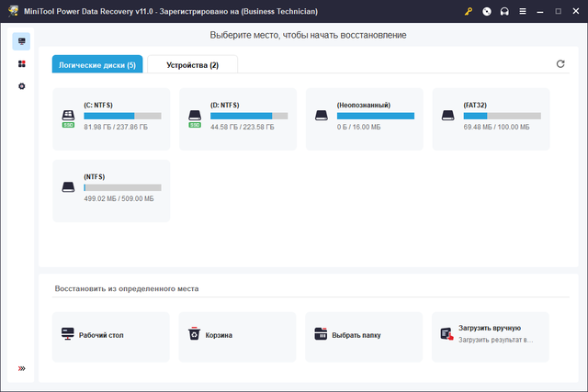This screenshot has height=392, width=588.
Task: Choose the Неопознанный partition
Action: click(364, 118)
